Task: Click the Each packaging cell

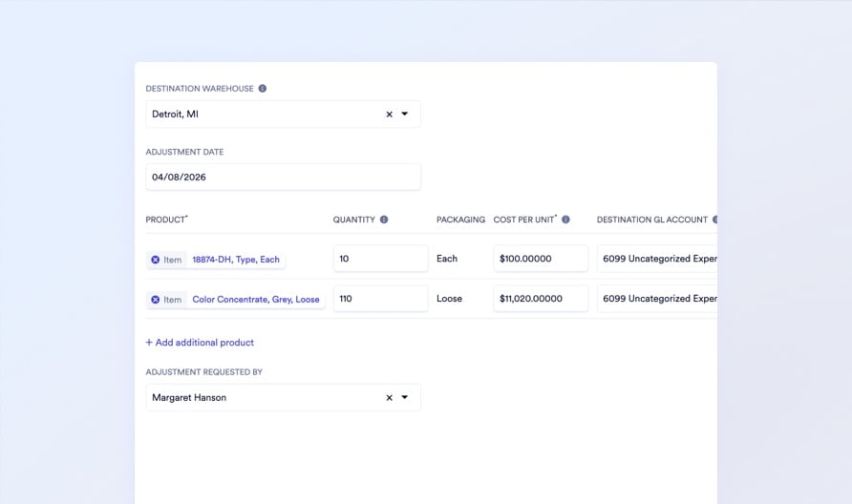Action: [x=447, y=259]
